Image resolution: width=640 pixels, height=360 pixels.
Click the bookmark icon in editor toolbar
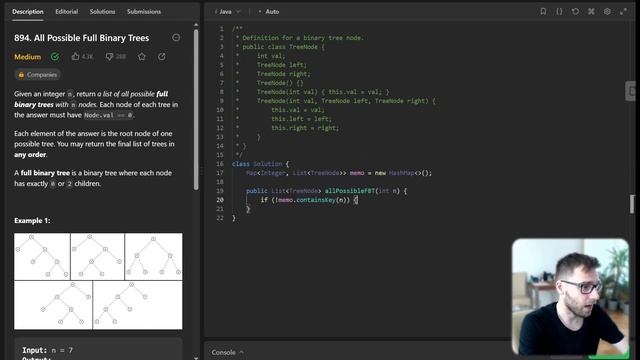[x=543, y=11]
